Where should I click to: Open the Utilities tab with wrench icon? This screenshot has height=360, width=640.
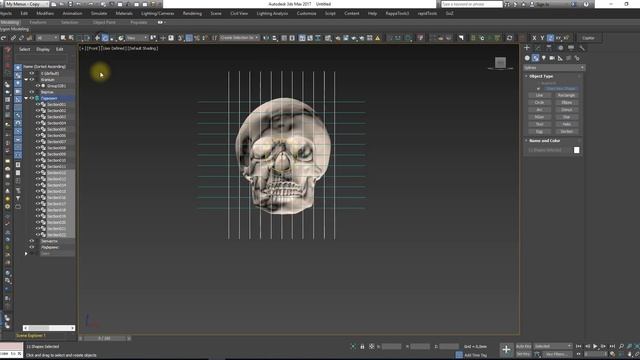[x=582, y=48]
